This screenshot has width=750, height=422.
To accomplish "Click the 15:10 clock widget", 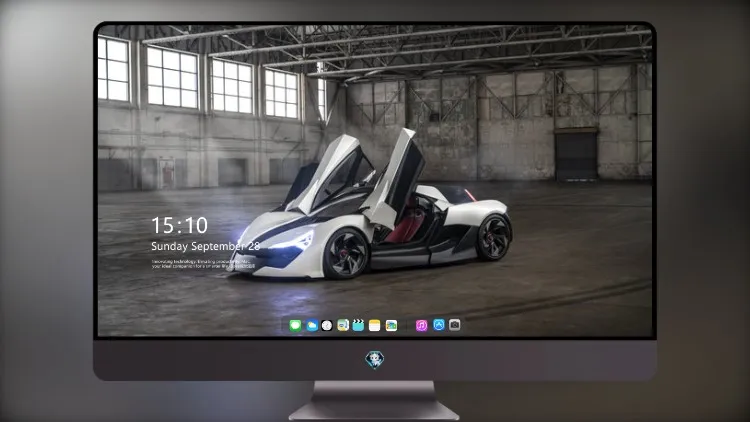I will pyautogui.click(x=179, y=225).
